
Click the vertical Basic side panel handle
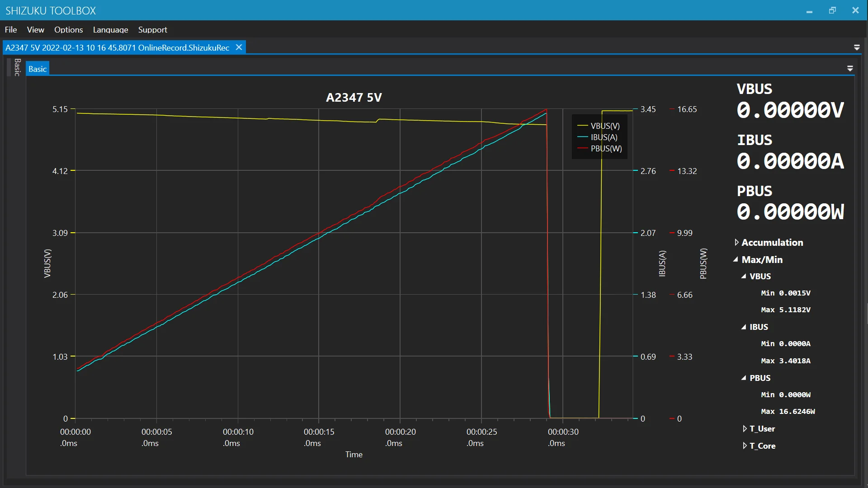point(17,67)
